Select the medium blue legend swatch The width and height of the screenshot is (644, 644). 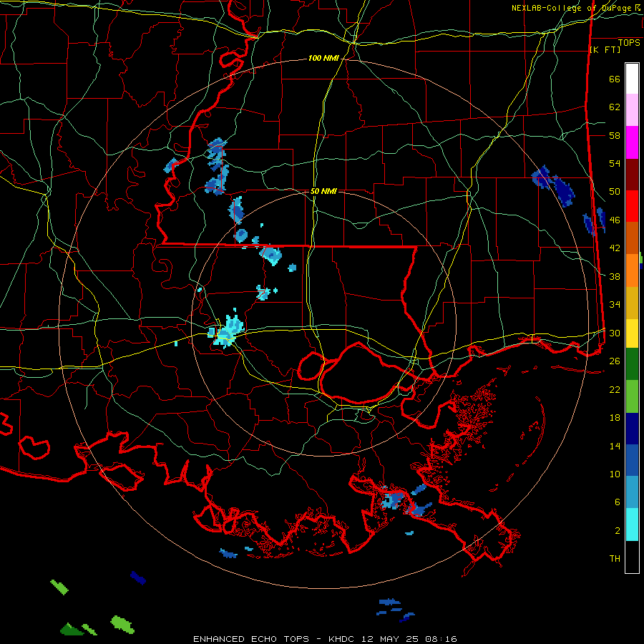632,460
